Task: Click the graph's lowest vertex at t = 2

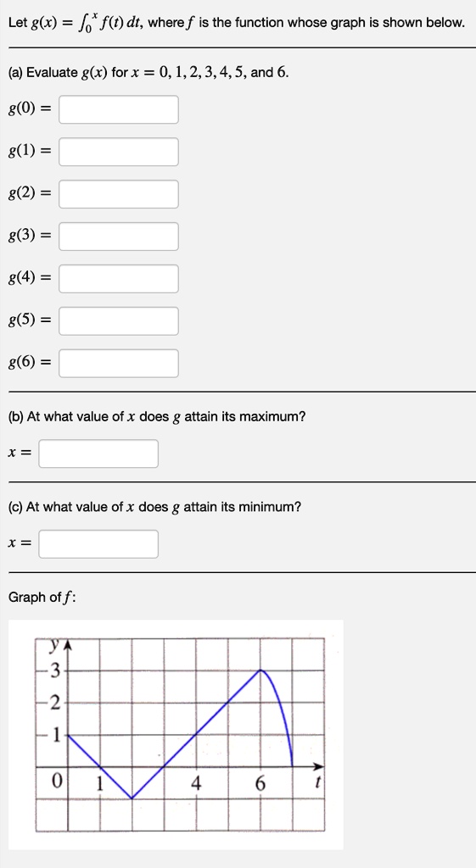Action: click(132, 798)
